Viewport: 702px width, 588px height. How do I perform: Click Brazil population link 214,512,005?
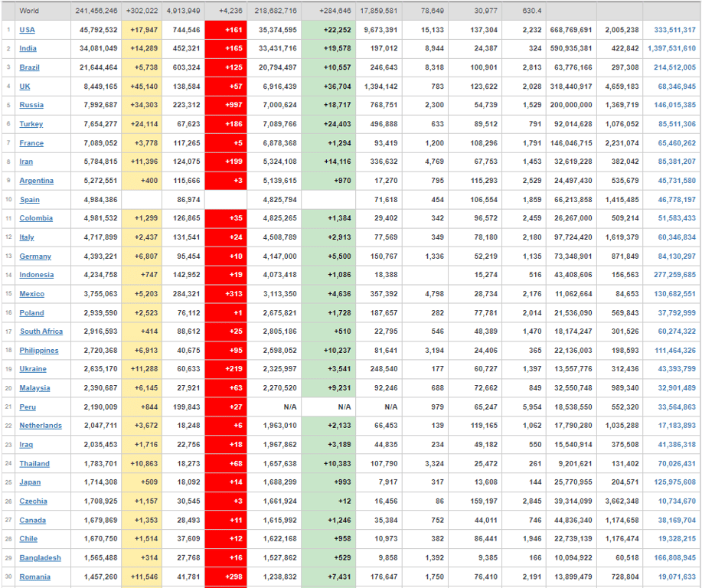[674, 67]
